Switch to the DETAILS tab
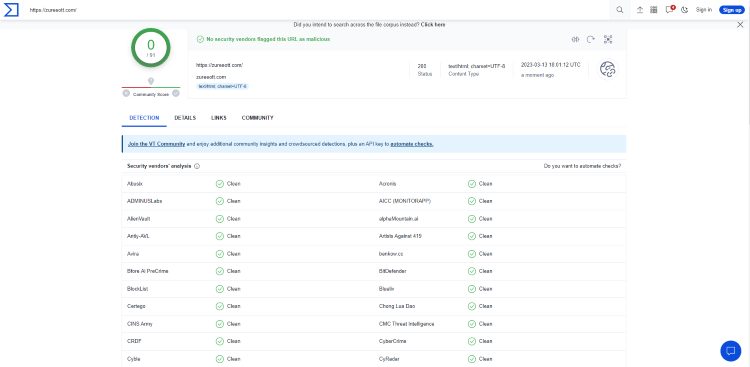The image size is (750, 367). (x=185, y=118)
